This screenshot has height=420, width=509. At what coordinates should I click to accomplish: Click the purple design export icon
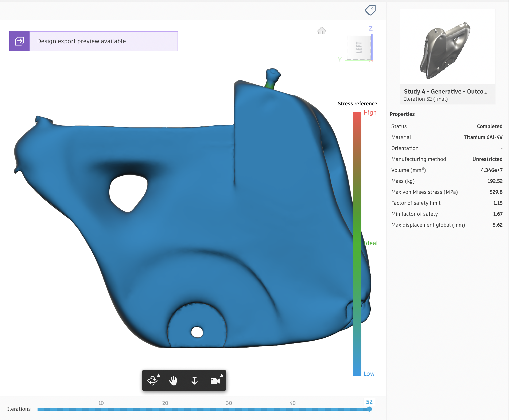click(19, 41)
